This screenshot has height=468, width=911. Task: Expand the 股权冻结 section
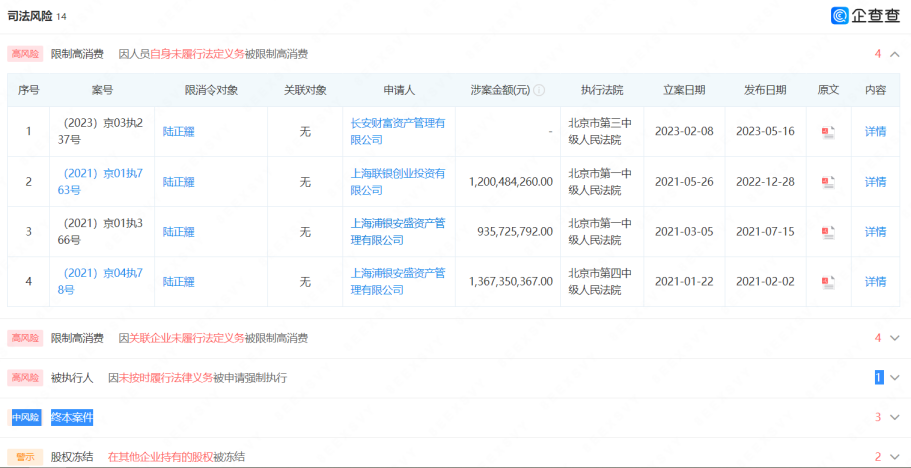point(894,457)
